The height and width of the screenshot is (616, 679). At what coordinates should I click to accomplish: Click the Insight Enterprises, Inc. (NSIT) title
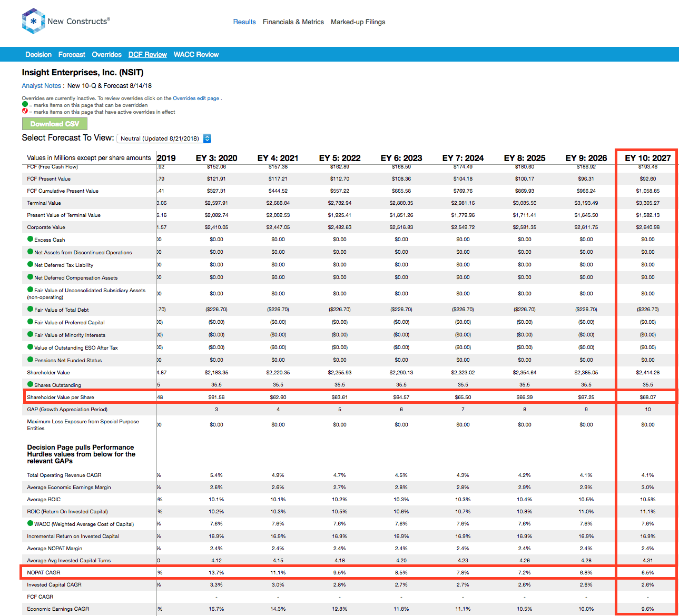pyautogui.click(x=83, y=73)
